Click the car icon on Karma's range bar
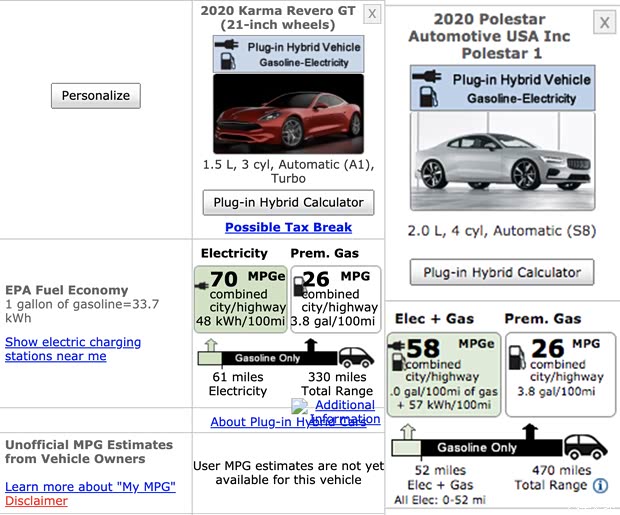This screenshot has height=515, width=620. click(x=354, y=357)
